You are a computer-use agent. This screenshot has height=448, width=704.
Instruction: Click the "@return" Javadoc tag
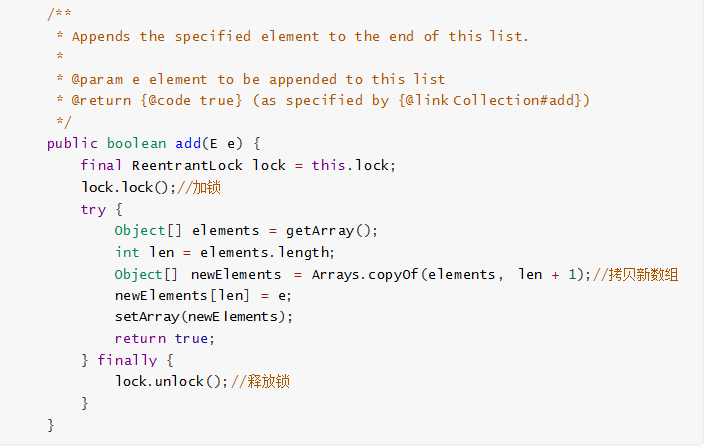103,101
